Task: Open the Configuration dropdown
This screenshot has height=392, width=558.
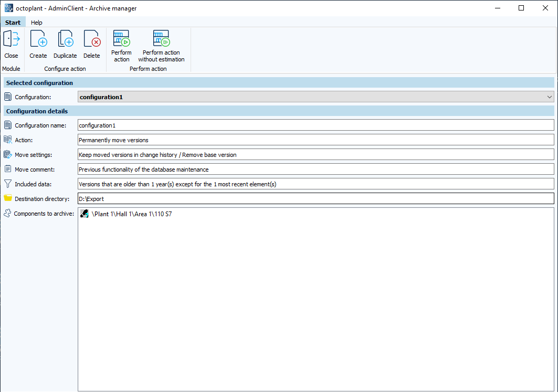Action: 549,97
